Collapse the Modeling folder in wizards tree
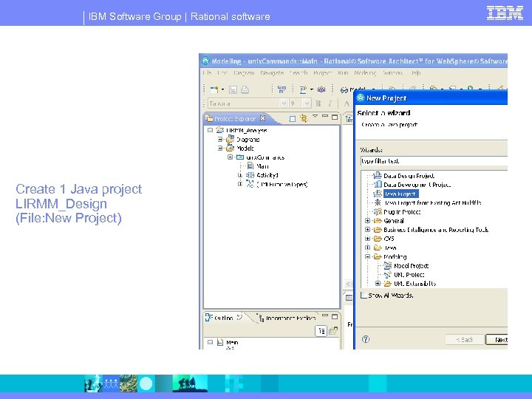This screenshot has width=532, height=399. (367, 256)
